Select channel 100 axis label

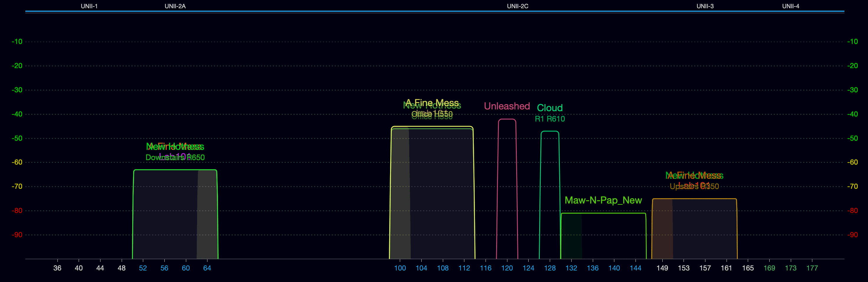coord(400,268)
